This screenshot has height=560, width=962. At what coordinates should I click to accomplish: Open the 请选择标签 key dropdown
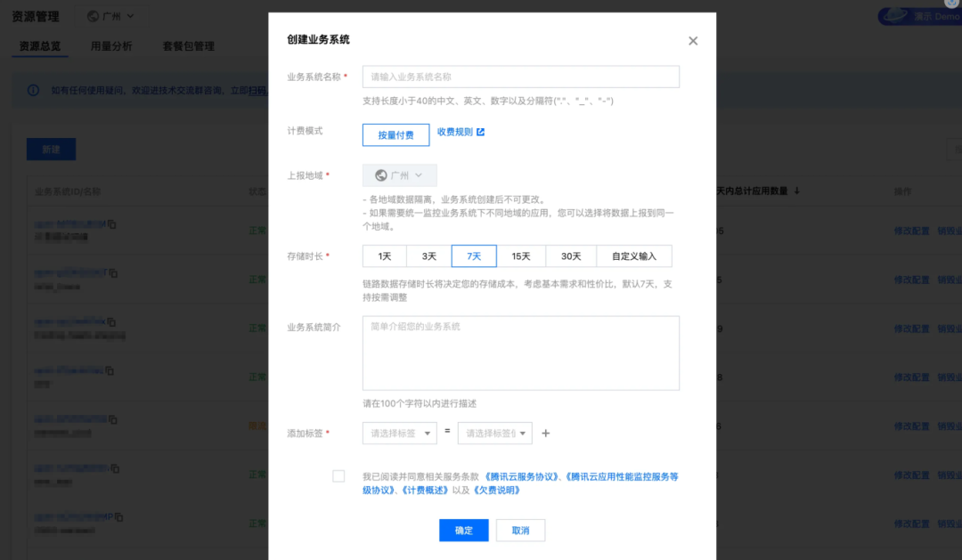[399, 433]
